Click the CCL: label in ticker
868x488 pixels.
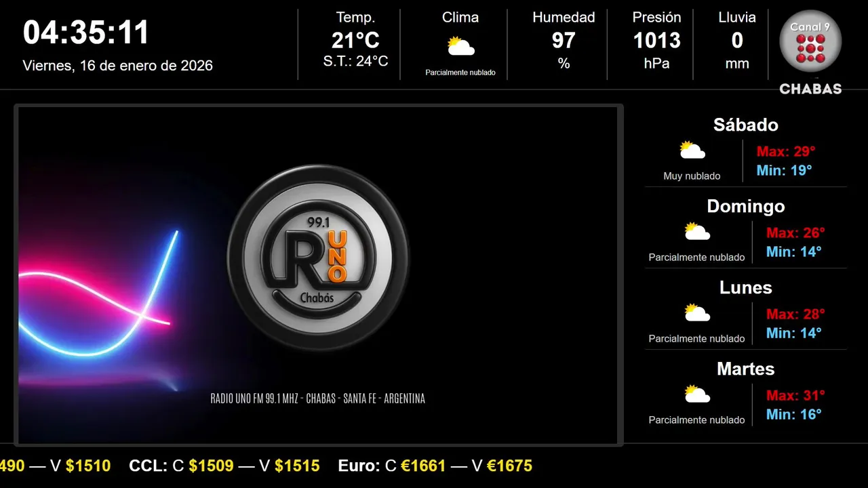[149, 466]
